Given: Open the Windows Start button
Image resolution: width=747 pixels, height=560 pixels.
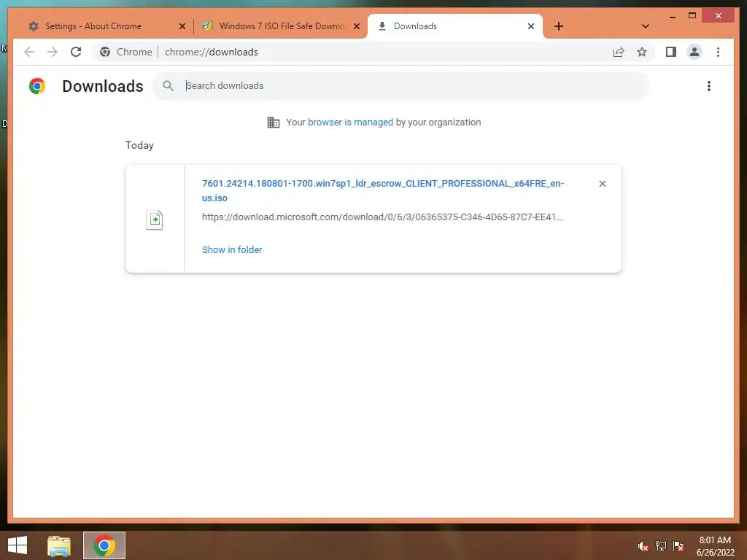Looking at the screenshot, I should point(18,545).
